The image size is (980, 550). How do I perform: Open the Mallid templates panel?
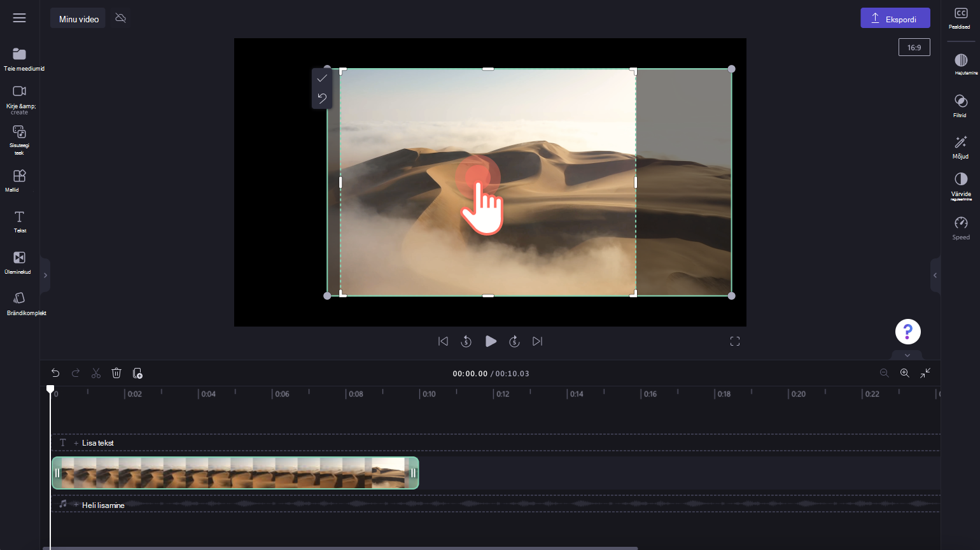tap(20, 181)
